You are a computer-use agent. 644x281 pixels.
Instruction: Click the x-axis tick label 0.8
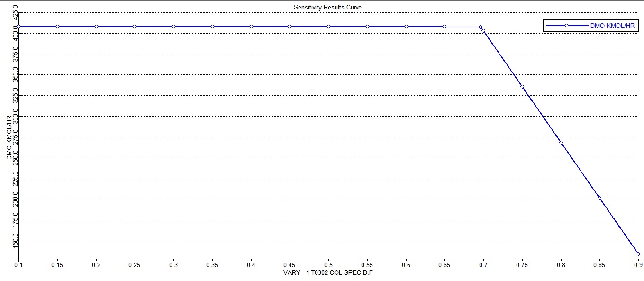pos(561,266)
